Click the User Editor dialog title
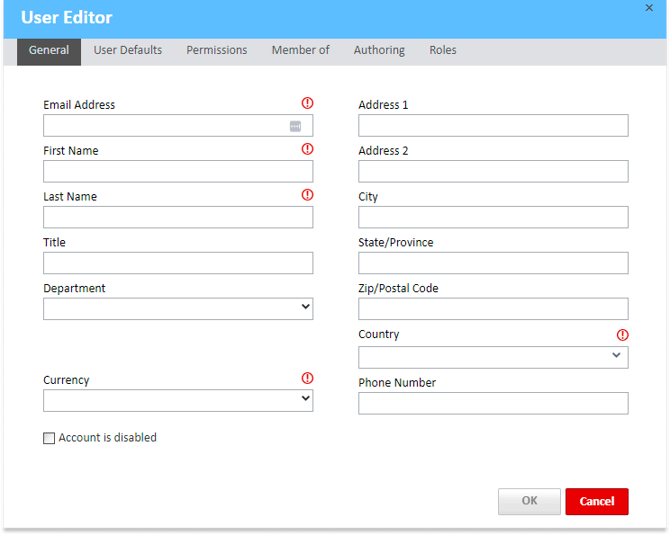Screen dimensions: 670x535 [x=67, y=18]
